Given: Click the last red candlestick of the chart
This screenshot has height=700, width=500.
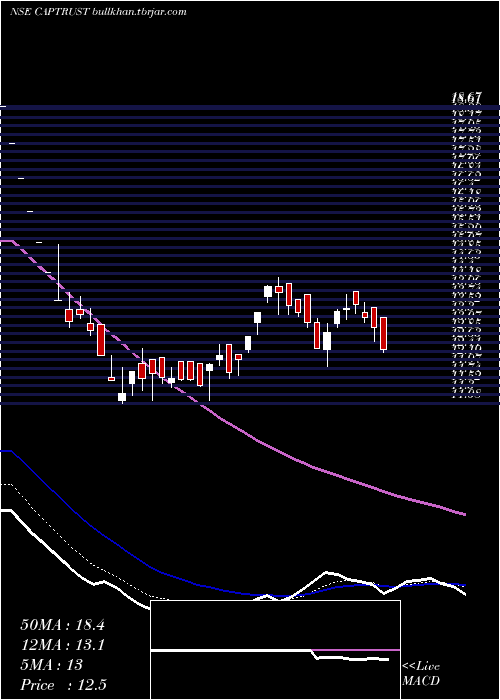Looking at the screenshot, I should click(x=383, y=333).
